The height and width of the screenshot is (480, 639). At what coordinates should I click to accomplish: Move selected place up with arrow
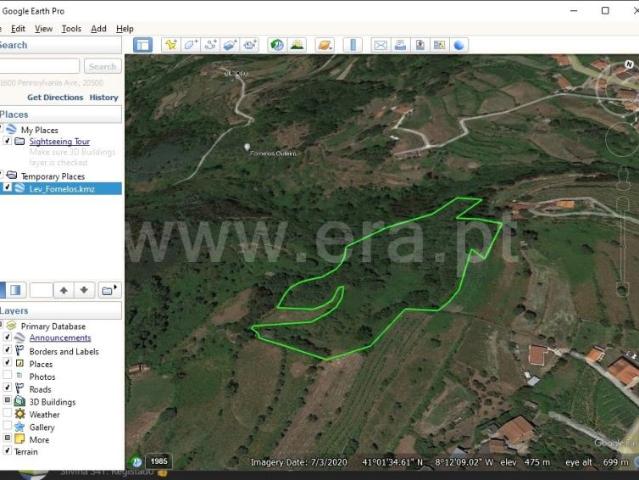[x=64, y=290]
